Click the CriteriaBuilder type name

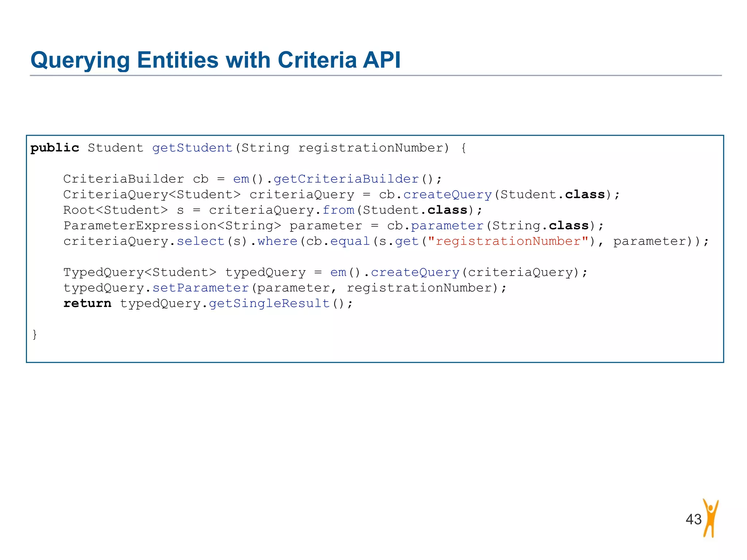(124, 179)
